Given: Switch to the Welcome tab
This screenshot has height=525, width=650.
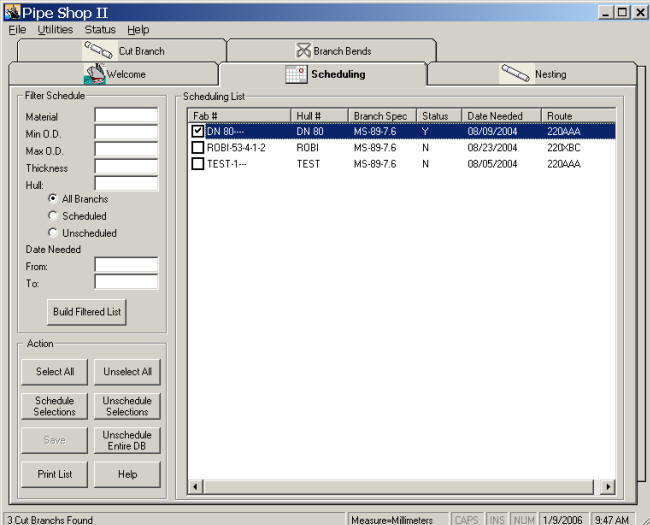Looking at the screenshot, I should [x=114, y=74].
